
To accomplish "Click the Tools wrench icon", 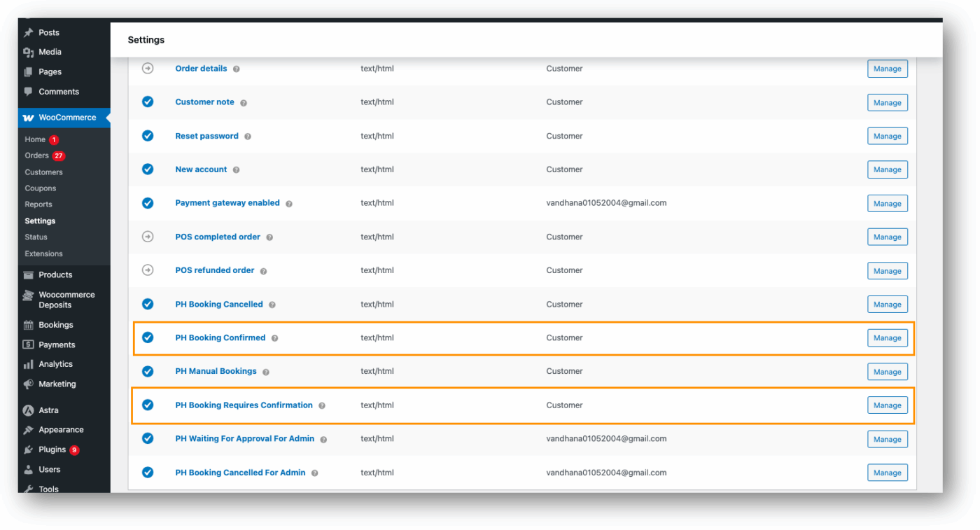I will coord(29,489).
